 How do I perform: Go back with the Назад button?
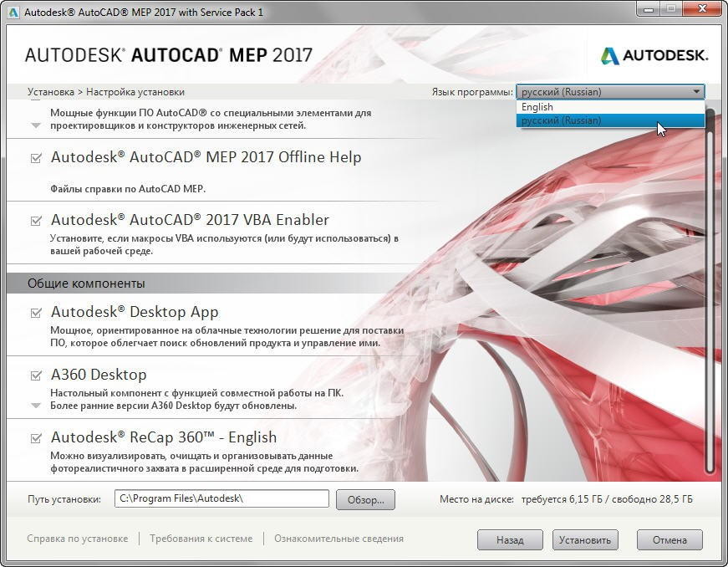510,540
